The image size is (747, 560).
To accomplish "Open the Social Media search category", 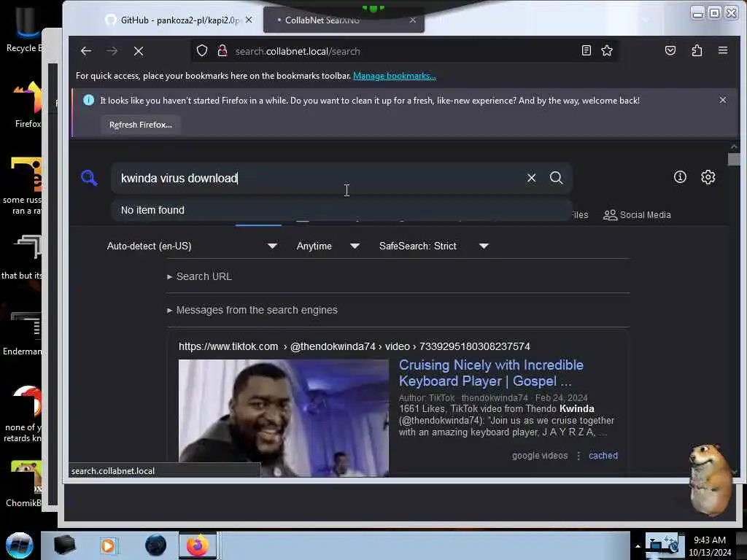I will [636, 215].
